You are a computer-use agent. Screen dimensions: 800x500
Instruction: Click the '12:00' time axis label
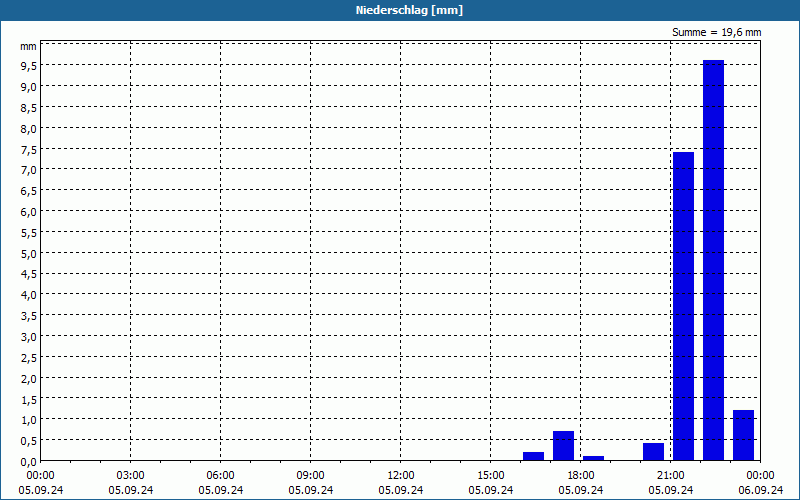[x=401, y=475]
